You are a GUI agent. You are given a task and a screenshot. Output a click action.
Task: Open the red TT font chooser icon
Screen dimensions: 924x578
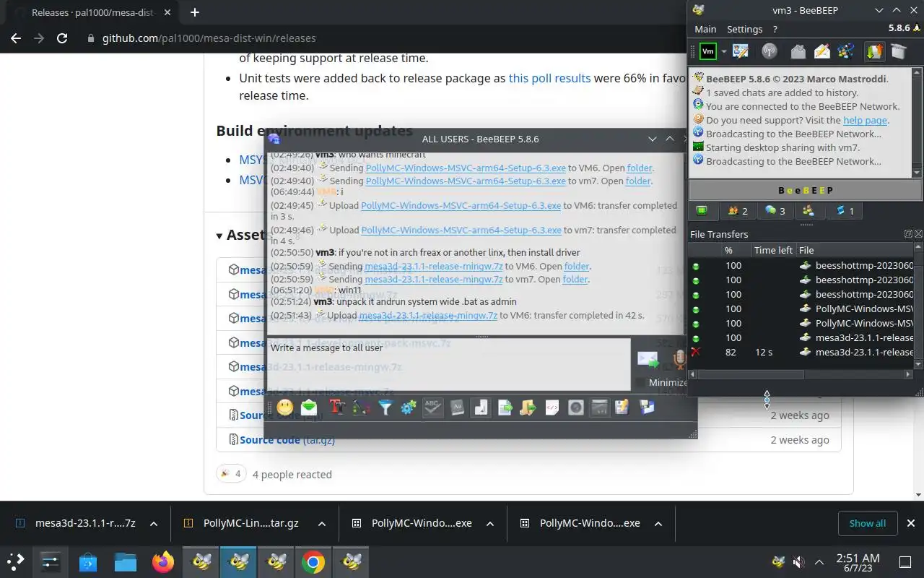click(x=337, y=407)
